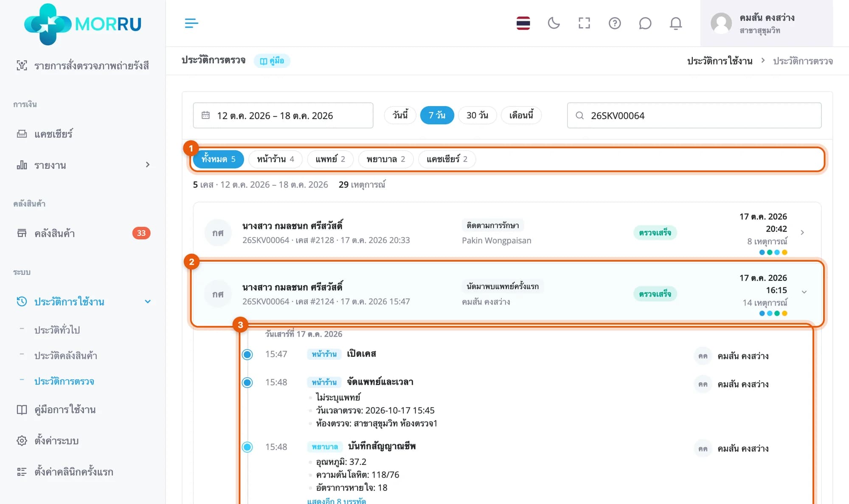Toggle dark mode with moon icon
The width and height of the screenshot is (849, 504).
554,23
